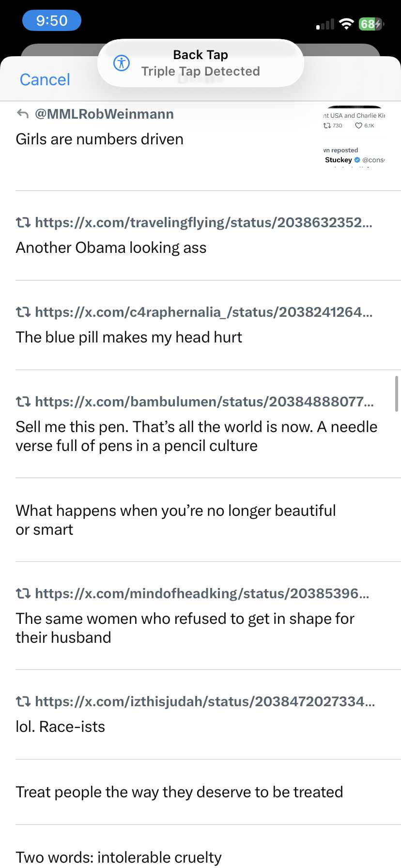Tap the repost icon beside izthisjudah link
Viewport: 401px width, 868px height.
[23, 701]
